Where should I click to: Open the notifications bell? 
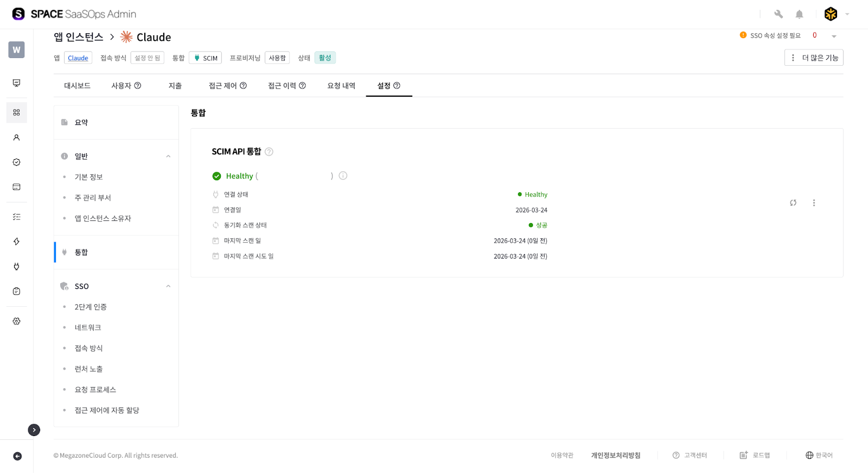799,14
